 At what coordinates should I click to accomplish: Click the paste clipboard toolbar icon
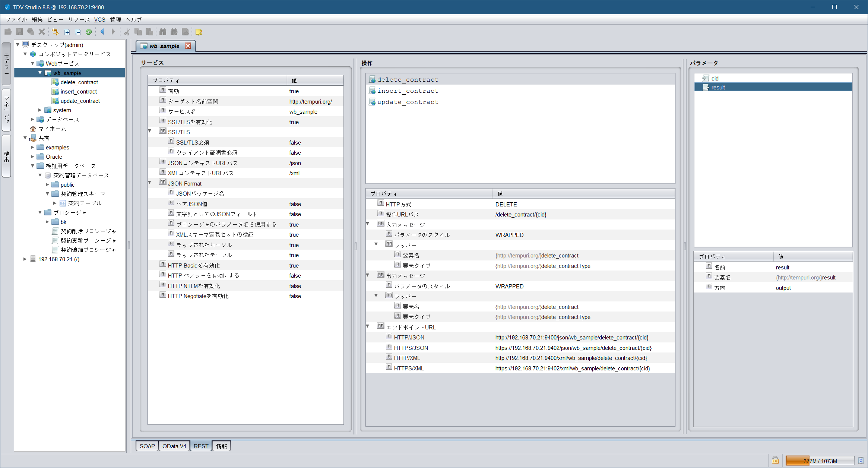click(x=149, y=32)
